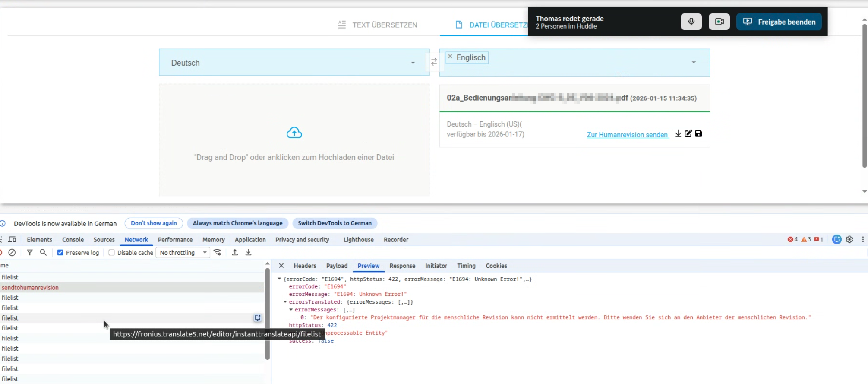Image resolution: width=868 pixels, height=384 pixels.
Task: Open the Console panel tab
Action: [73, 240]
